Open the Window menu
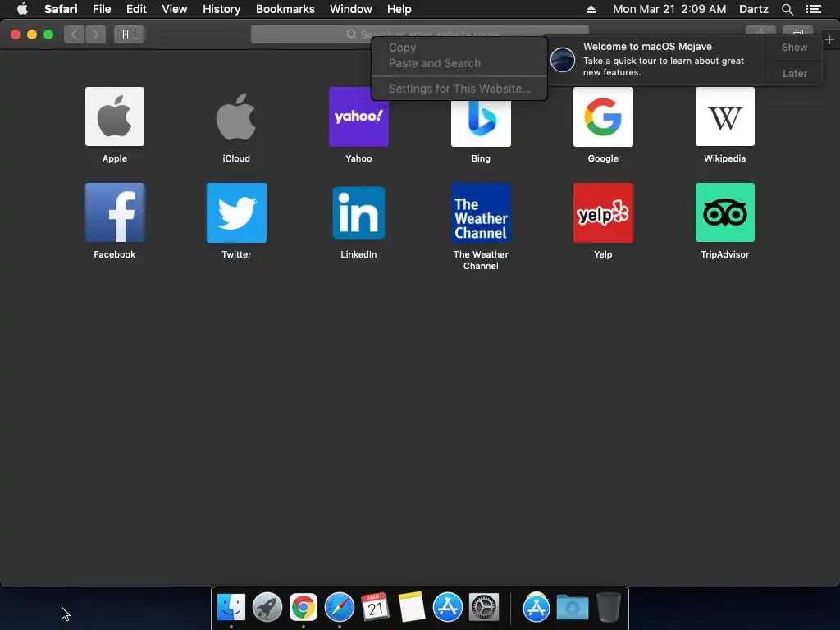840x630 pixels. 351,9
